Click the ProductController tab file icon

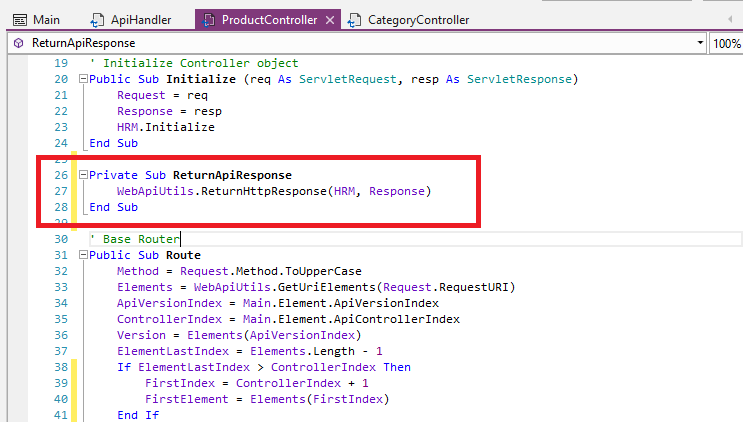207,19
